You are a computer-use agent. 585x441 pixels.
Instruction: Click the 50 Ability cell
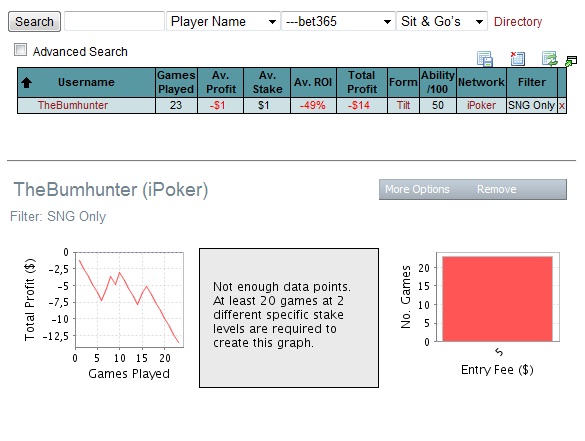[x=438, y=106]
